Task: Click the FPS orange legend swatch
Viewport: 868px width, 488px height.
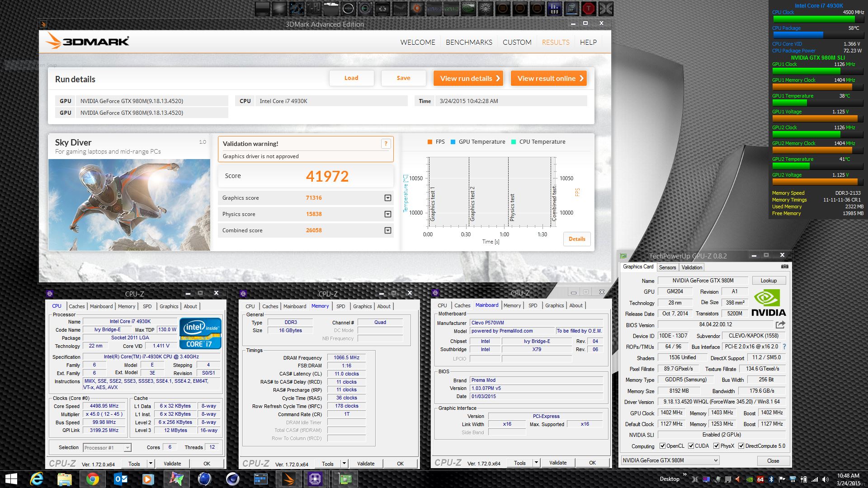Action: 430,142
